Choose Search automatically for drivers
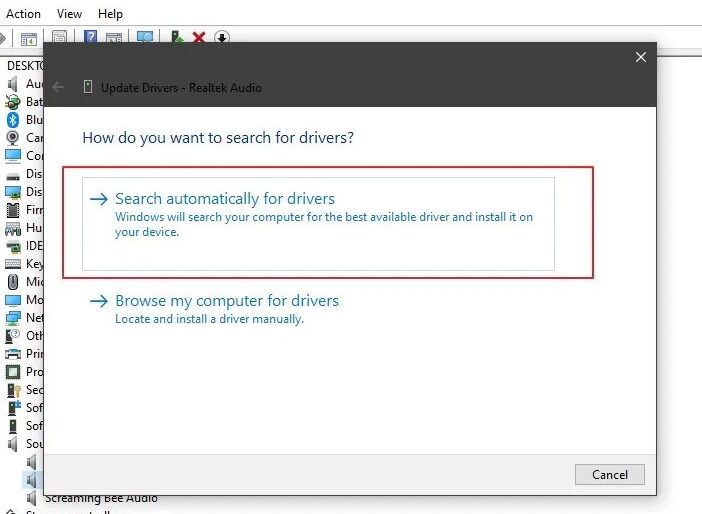702x514 pixels. point(318,223)
